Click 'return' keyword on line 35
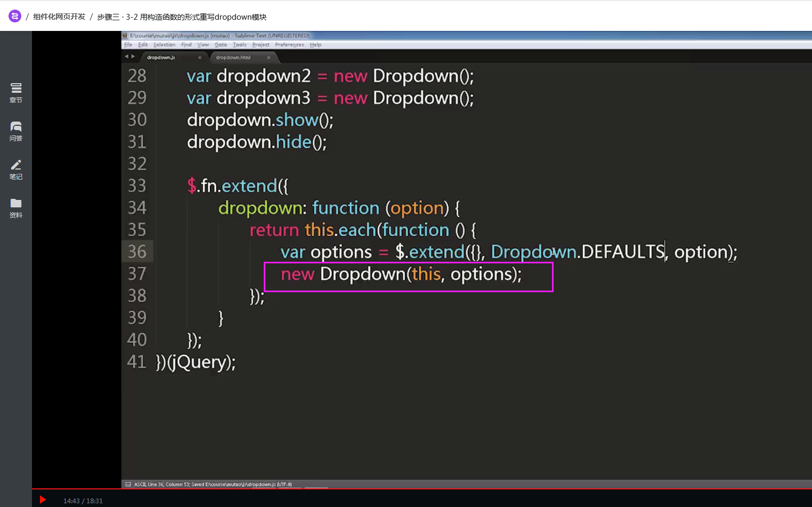 tap(274, 230)
